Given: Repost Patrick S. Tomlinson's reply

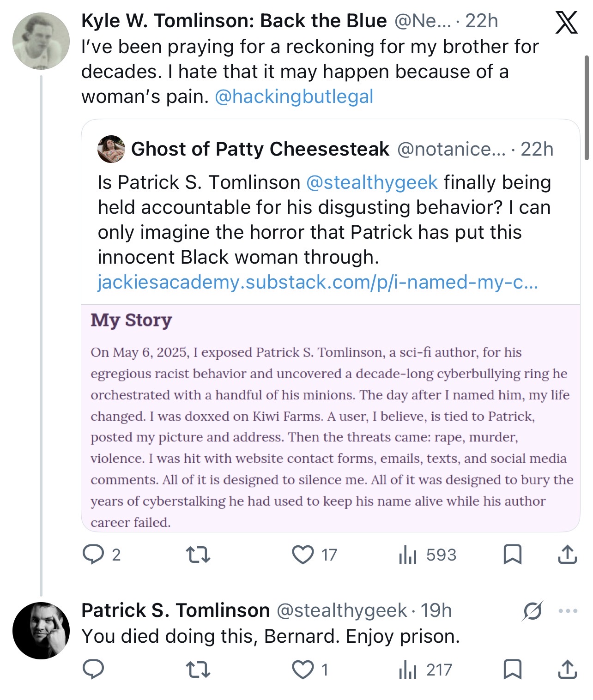Looking at the screenshot, I should 198,670.
